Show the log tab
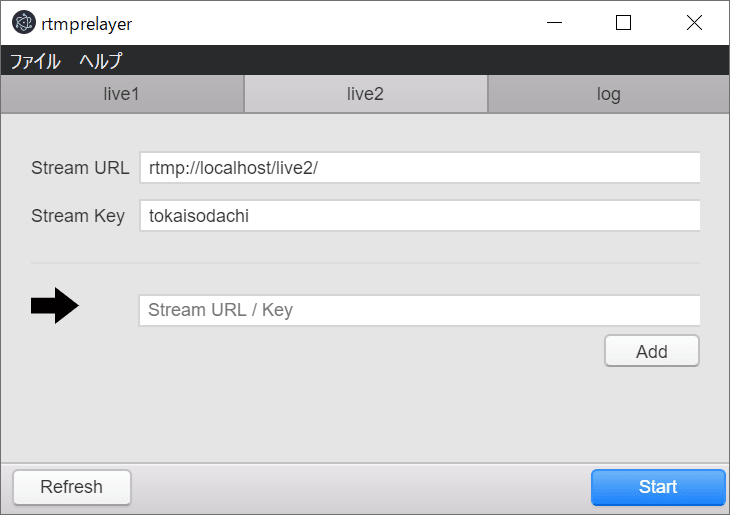The image size is (730, 515). pos(608,94)
